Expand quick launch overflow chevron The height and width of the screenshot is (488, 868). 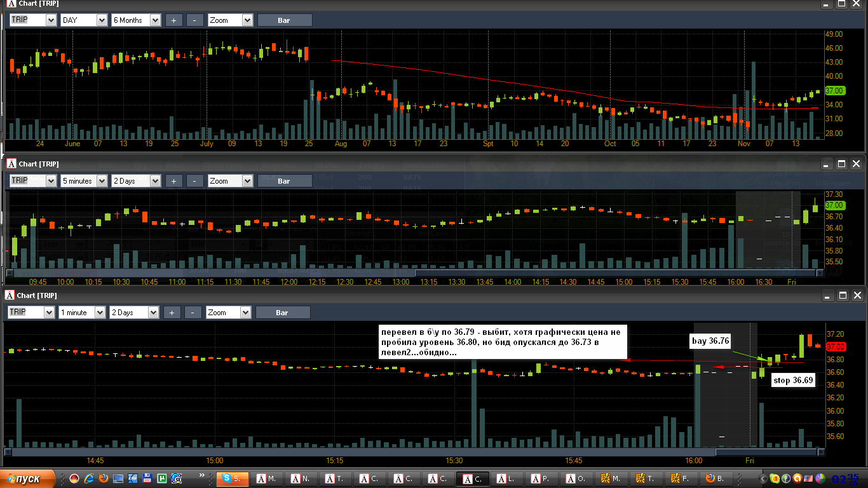(203, 475)
